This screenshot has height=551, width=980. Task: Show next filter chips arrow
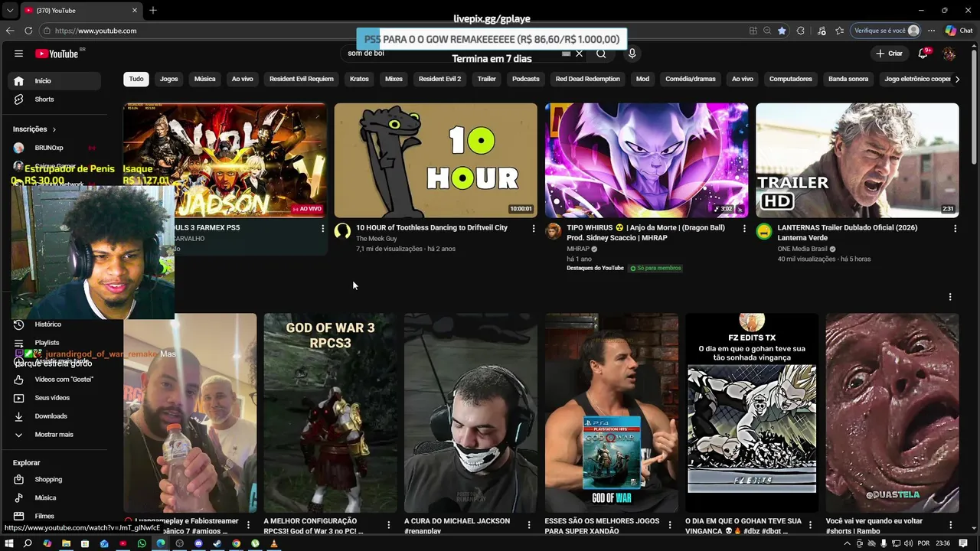coord(957,79)
